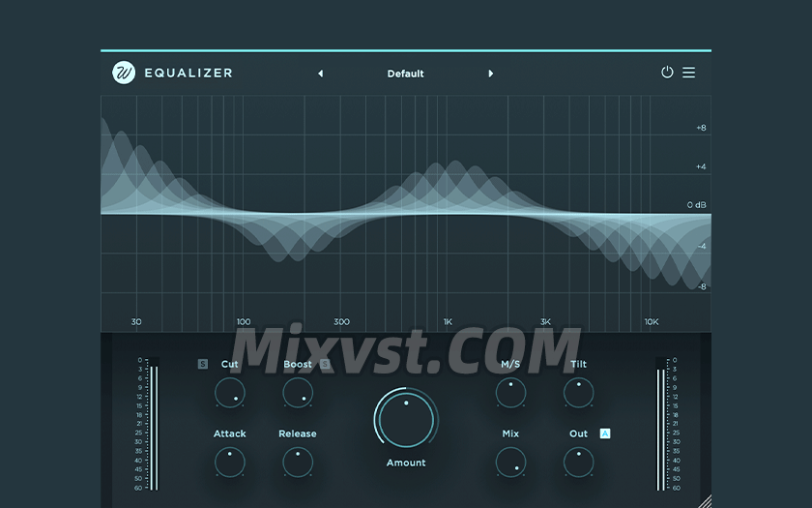Open the hamburger menu
The image size is (812, 508).
click(x=689, y=73)
